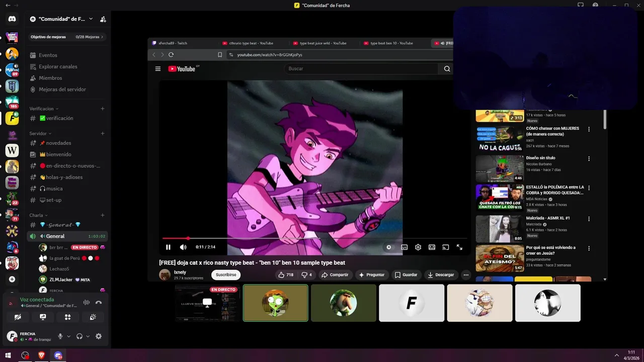Switch to type beat juice wrld tab
The image size is (644, 362).
pyautogui.click(x=322, y=43)
